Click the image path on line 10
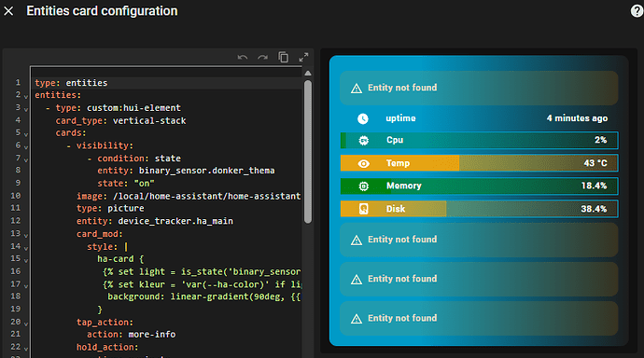The width and height of the screenshot is (644, 358). coord(207,196)
